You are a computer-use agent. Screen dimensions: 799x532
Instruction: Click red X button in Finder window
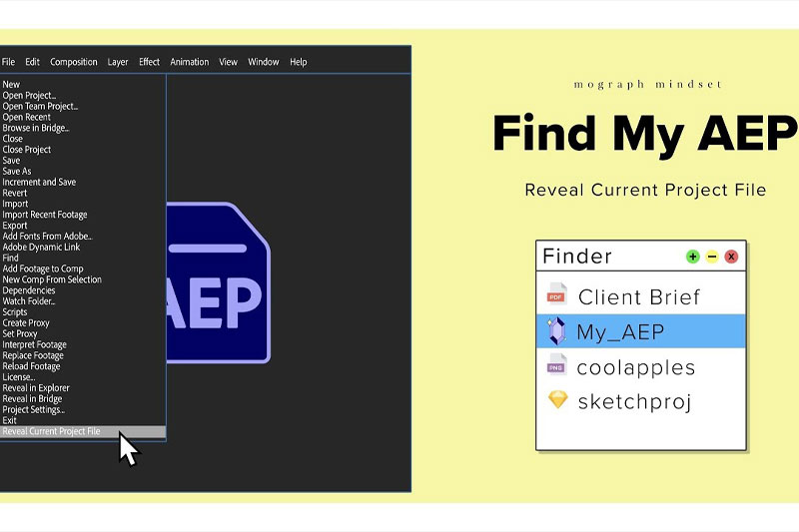pos(731,257)
